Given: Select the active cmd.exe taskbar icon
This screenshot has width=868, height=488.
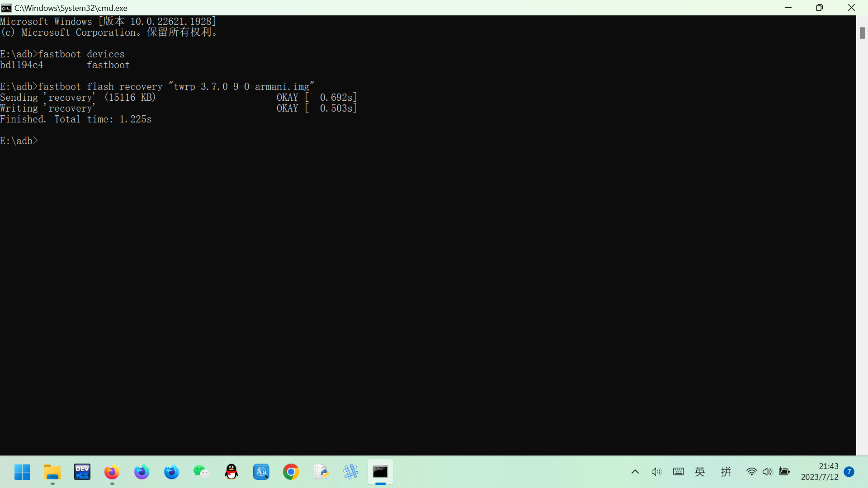Looking at the screenshot, I should 381,472.
